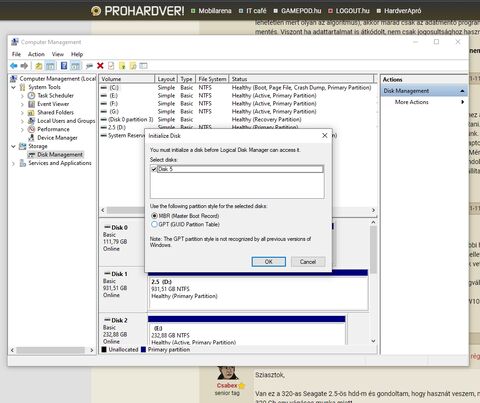This screenshot has width=480, height=403.
Task: Click the volume list right scroll arrow
Action: (x=373, y=210)
